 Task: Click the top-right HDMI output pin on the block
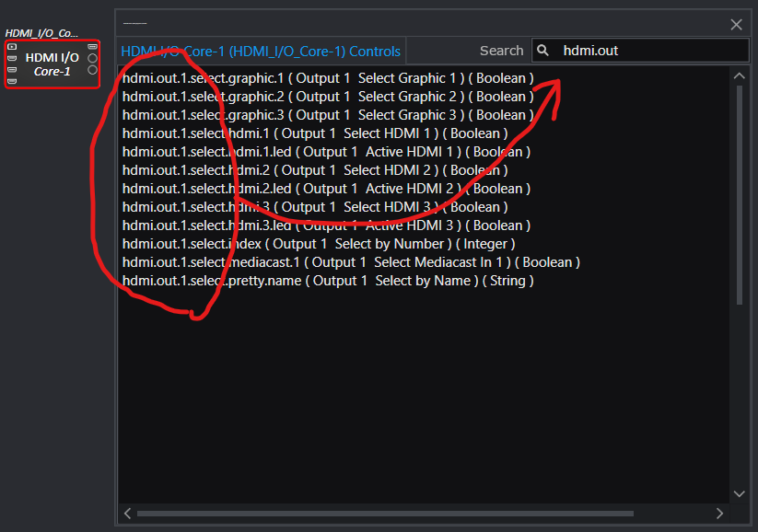92,46
